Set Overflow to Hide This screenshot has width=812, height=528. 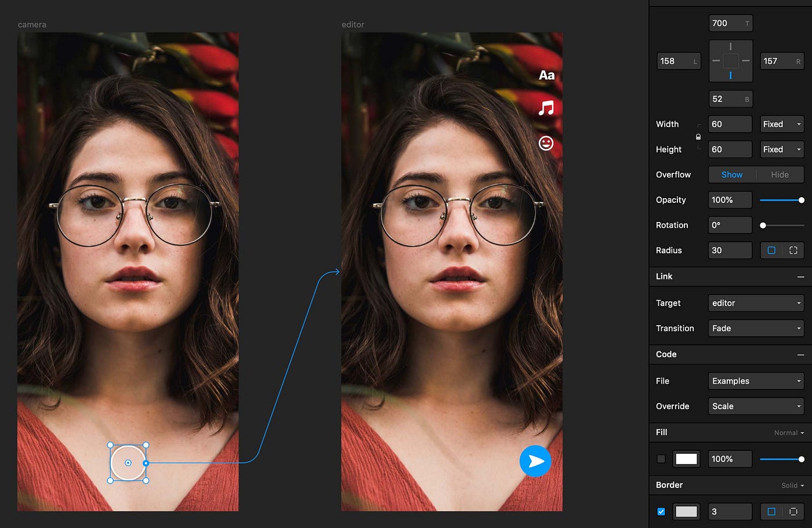click(x=780, y=174)
